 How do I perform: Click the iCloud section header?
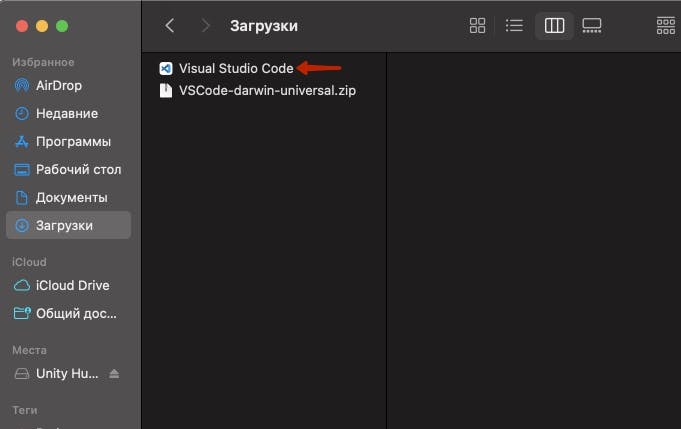(29, 262)
